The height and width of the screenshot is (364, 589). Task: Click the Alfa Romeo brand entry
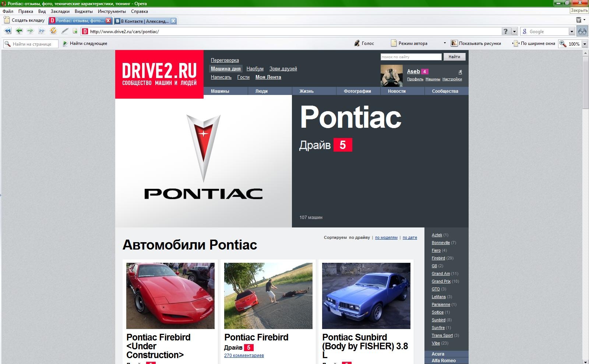click(x=444, y=361)
